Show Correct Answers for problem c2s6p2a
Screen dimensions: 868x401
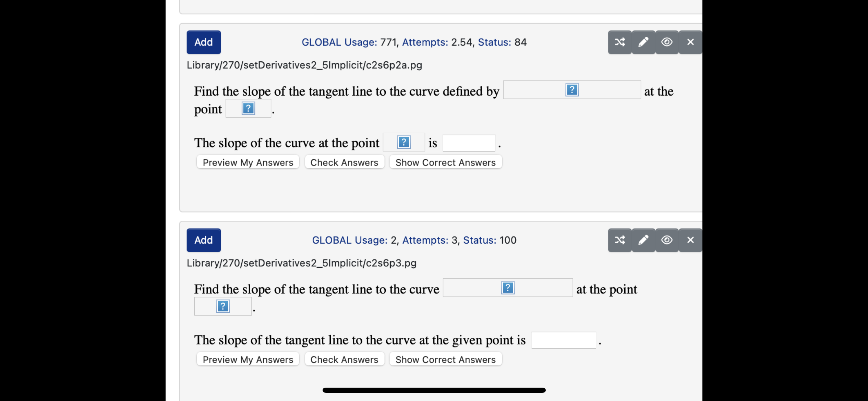point(445,162)
